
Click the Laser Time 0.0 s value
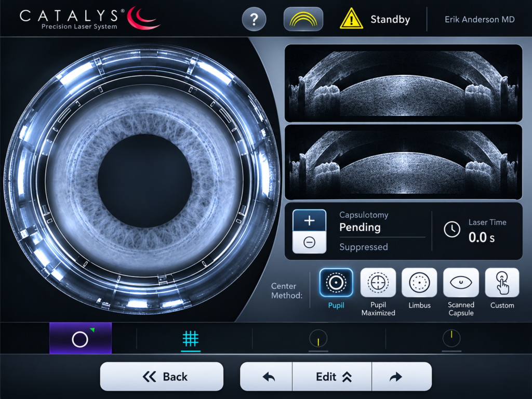[482, 237]
